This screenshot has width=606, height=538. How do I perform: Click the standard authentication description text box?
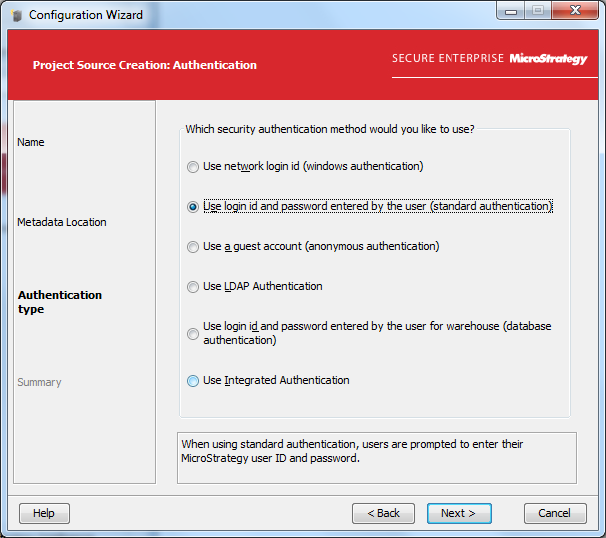pyautogui.click(x=376, y=457)
